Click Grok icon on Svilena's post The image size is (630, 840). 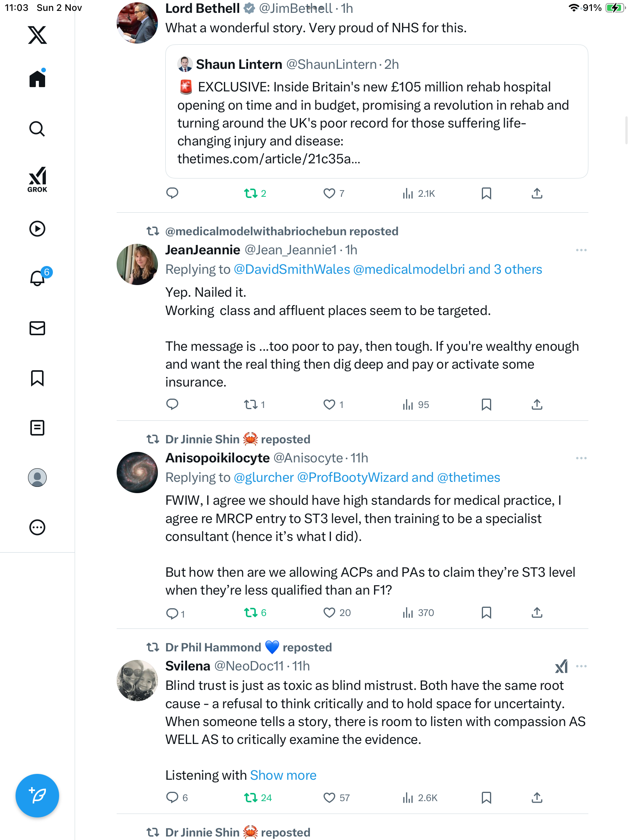[561, 666]
